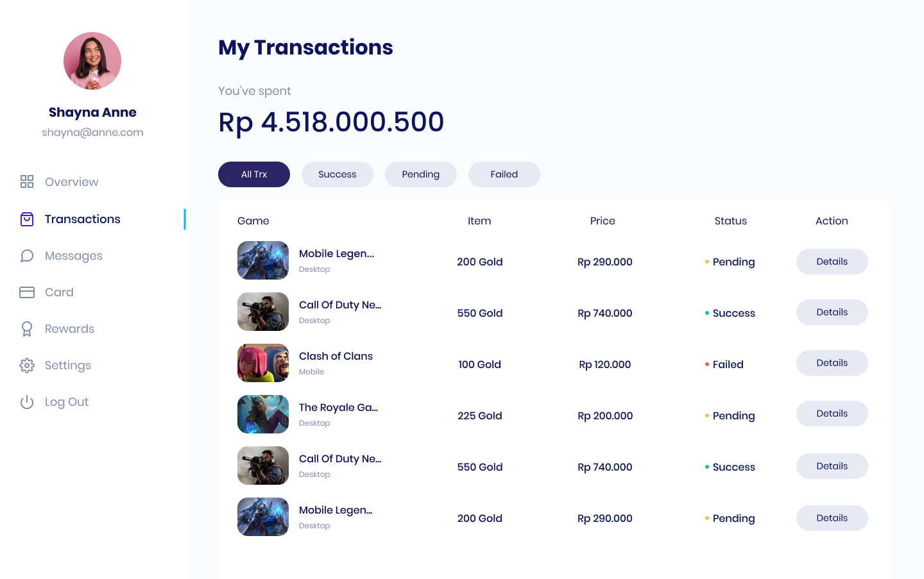Select the Failed filter tab

click(504, 174)
